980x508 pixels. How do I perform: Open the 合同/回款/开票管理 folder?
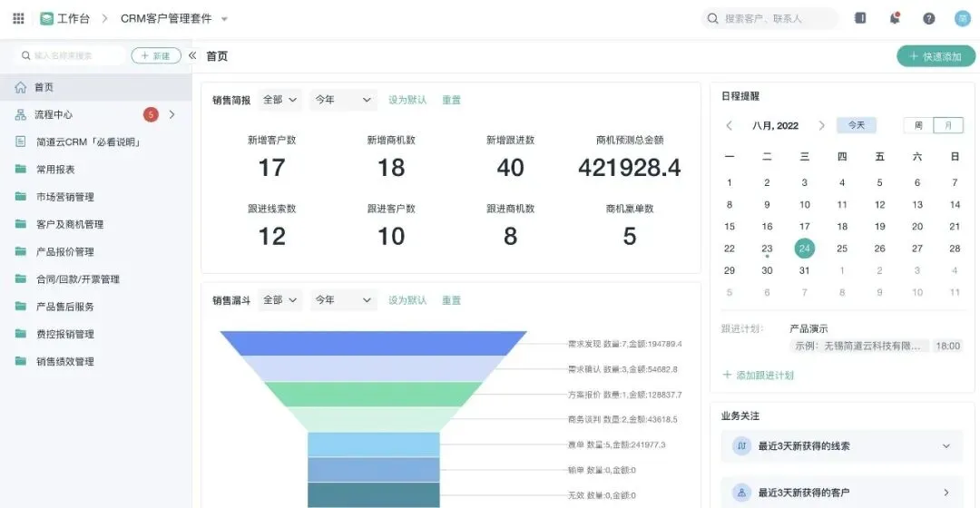point(95,279)
